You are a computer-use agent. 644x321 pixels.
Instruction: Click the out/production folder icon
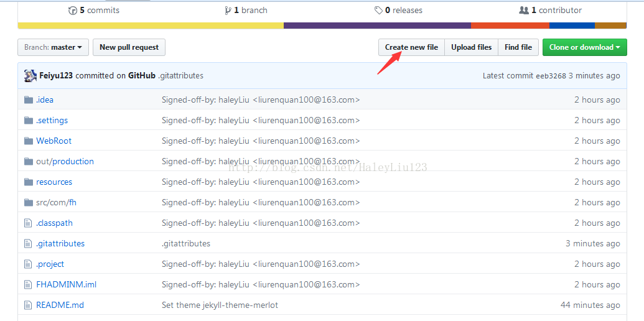point(29,161)
